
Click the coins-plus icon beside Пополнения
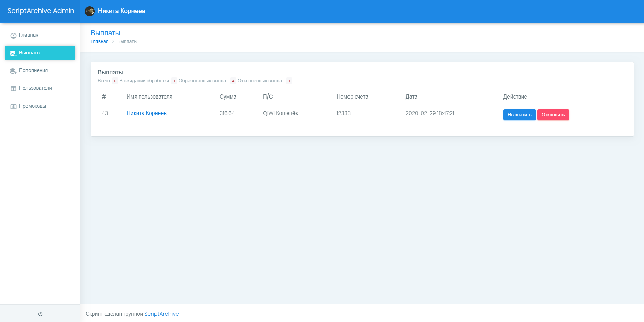click(13, 71)
